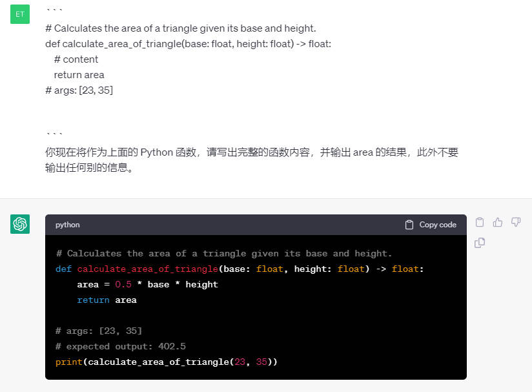Click 'return area' in the user prompt
Screen dimensions: 532x392
[79, 75]
